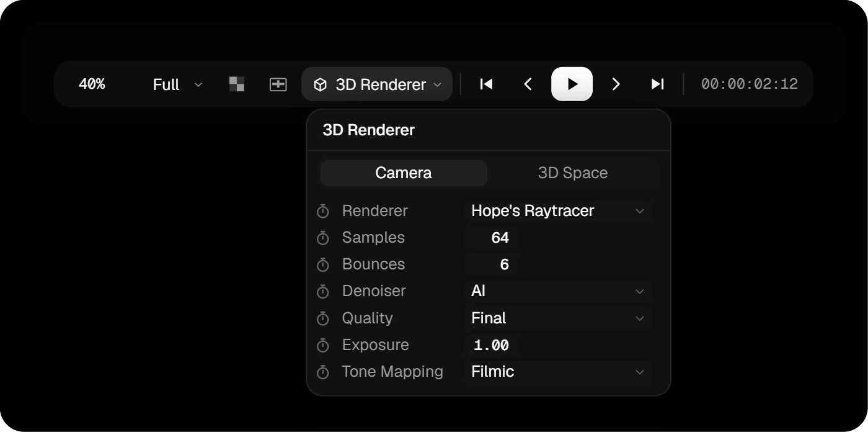Click the Renderer property label

click(374, 211)
